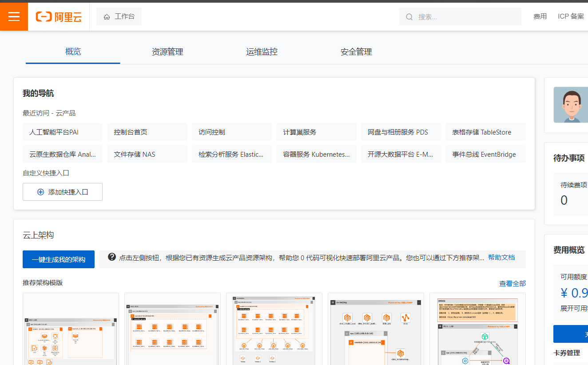This screenshot has height=365, width=588.
Task: Click the plus icon for adding a shortcut
Action: [40, 192]
